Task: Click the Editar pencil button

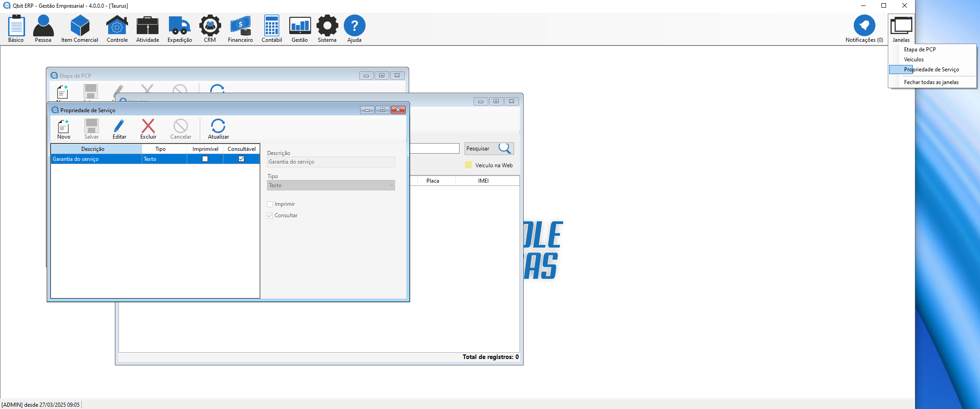Action: 119,129
